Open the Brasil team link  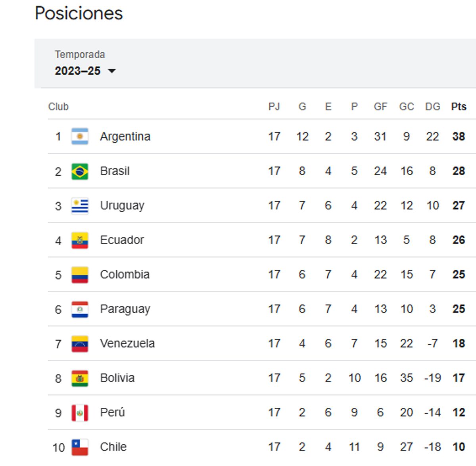115,171
